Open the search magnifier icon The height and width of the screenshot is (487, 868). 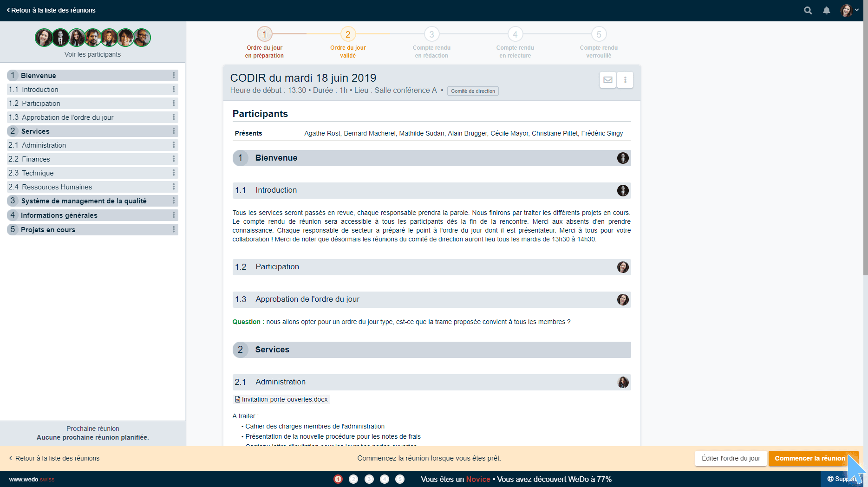[808, 10]
